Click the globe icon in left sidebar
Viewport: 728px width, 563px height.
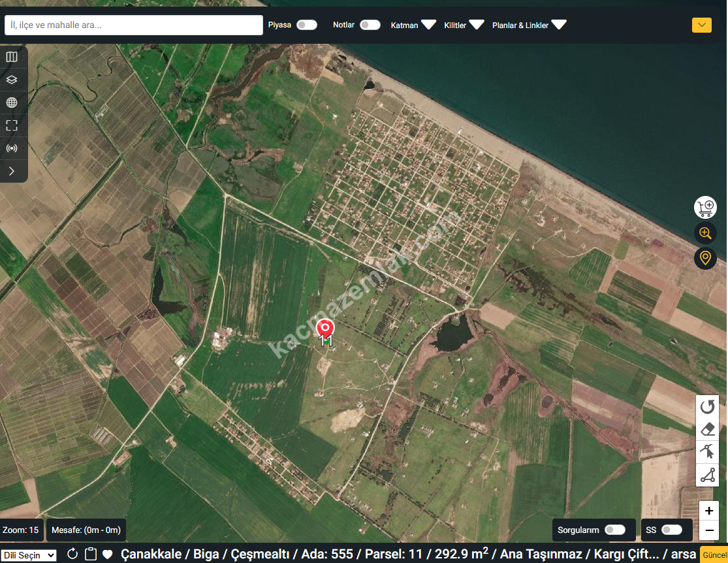tap(12, 103)
